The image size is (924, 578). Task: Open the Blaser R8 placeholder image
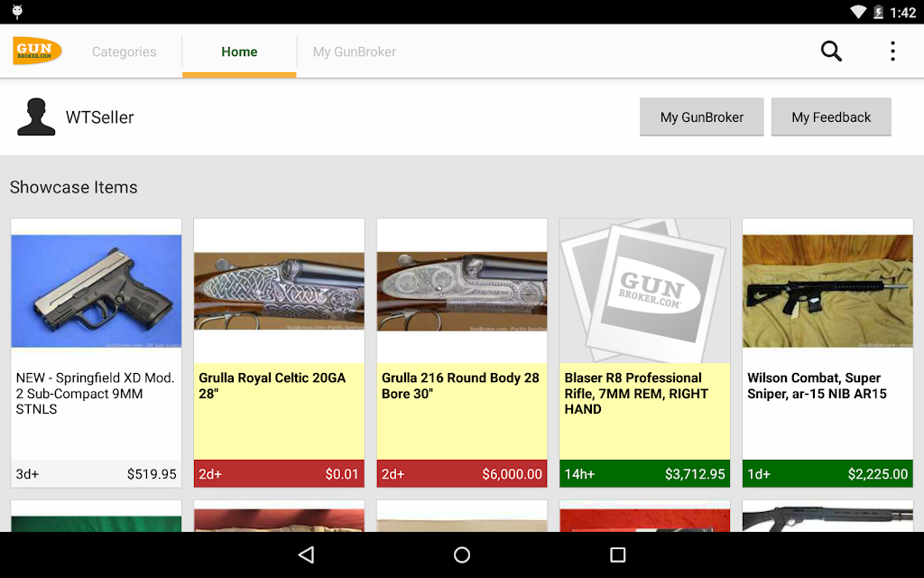pos(644,291)
